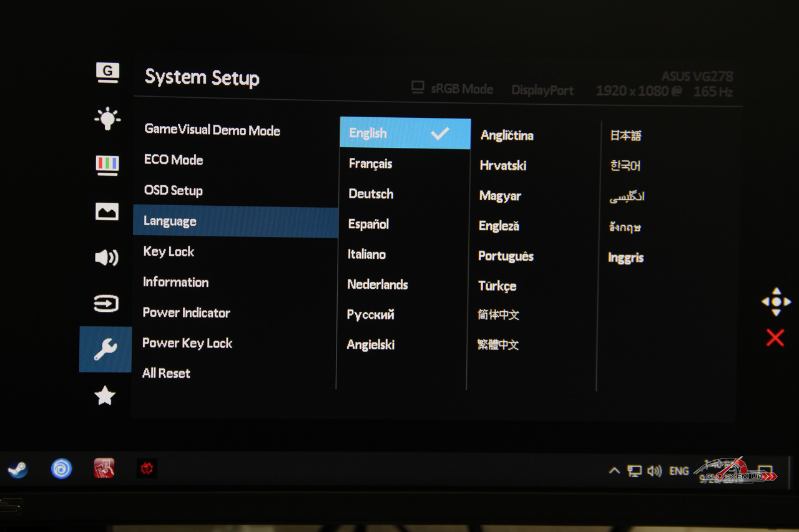
Task: Open the Sound speaker icon menu
Action: [x=107, y=257]
